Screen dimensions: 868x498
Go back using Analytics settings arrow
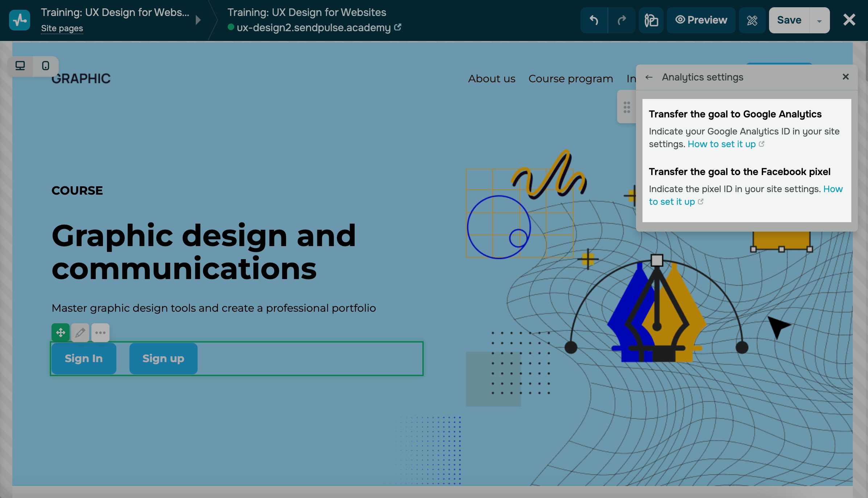[x=649, y=77]
